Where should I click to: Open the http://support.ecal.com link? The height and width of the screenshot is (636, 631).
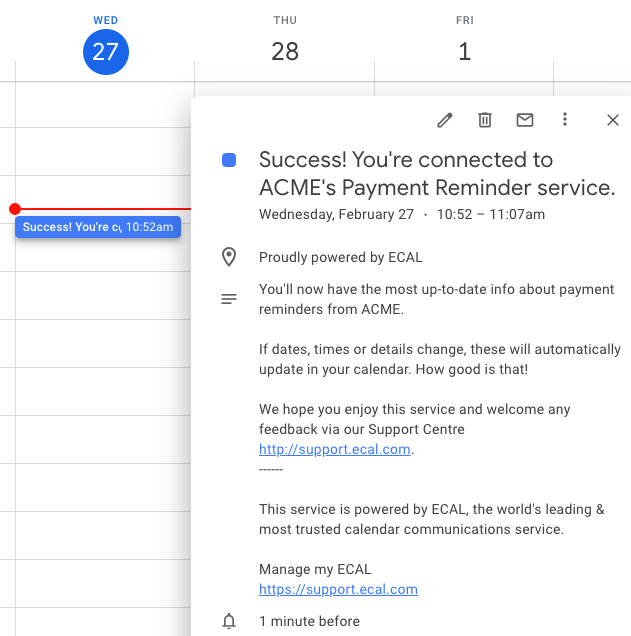(335, 449)
